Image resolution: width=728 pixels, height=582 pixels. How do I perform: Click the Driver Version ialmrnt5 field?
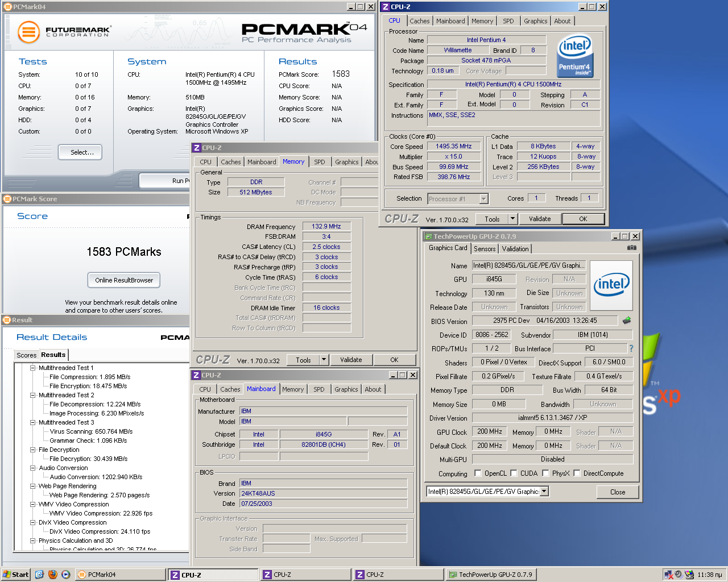point(552,418)
